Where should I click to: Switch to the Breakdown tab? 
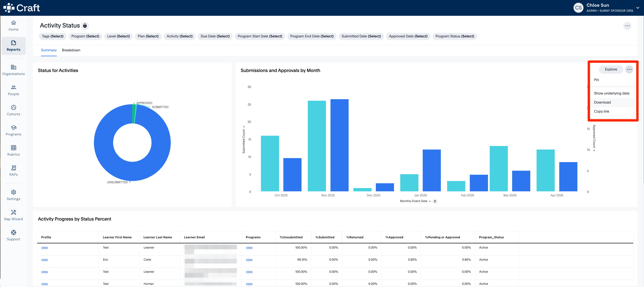pos(71,50)
